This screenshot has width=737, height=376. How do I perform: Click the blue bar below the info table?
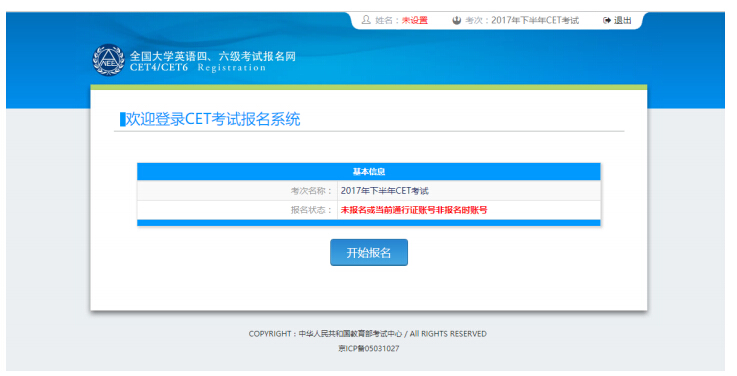[368, 223]
